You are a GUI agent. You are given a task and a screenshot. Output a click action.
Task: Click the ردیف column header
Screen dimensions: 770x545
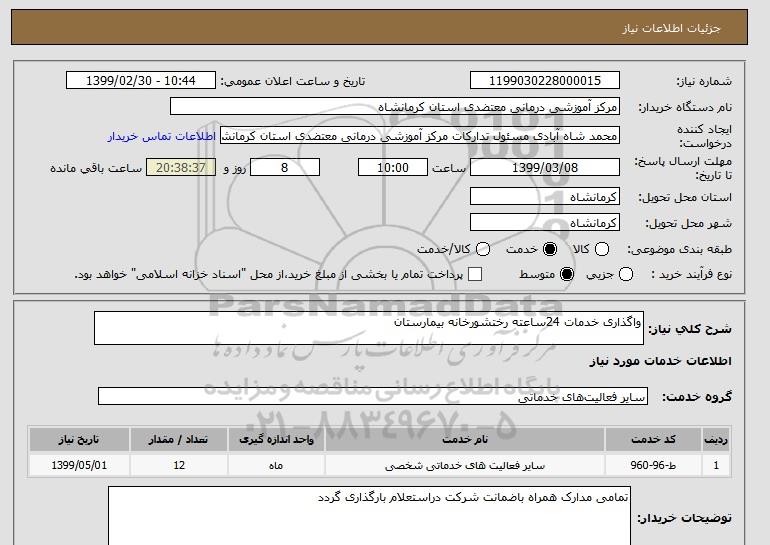(x=716, y=439)
